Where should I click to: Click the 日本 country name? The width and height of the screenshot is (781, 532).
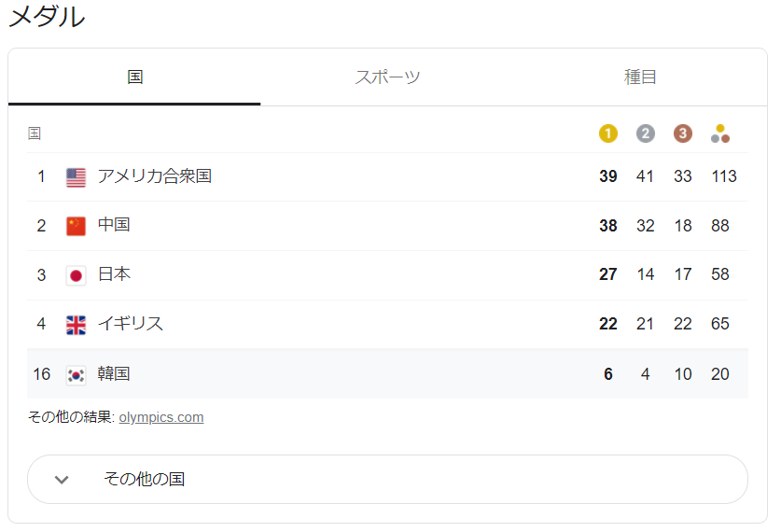point(114,274)
